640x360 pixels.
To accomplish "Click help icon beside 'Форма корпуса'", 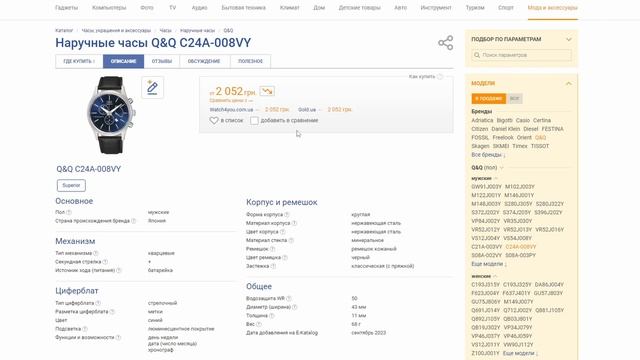I will point(287,214).
